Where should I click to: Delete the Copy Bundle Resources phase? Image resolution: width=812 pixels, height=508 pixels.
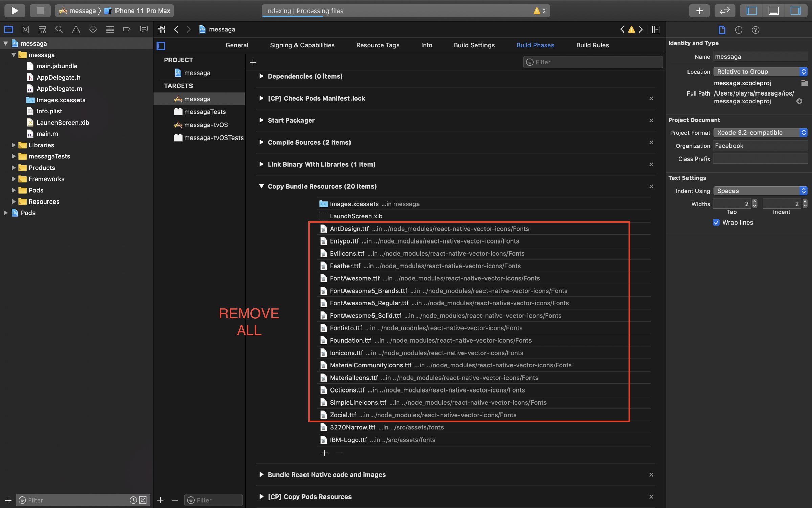651,186
